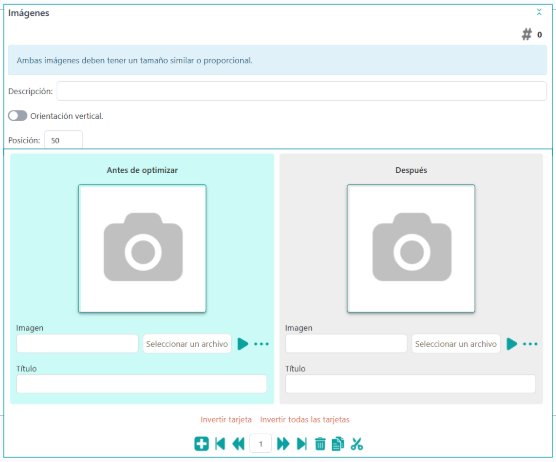The image size is (556, 462).
Task: Toggle the Orientación vertical switch
Action: pos(18,116)
